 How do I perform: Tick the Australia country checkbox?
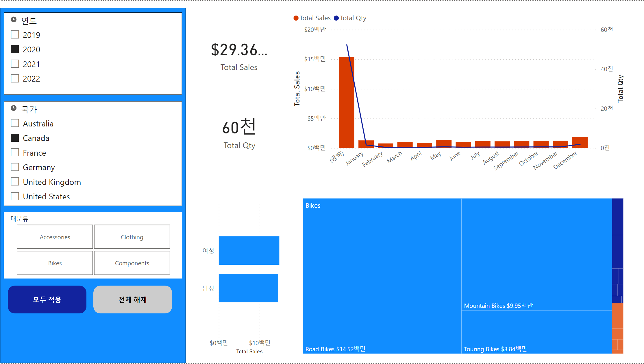[15, 123]
